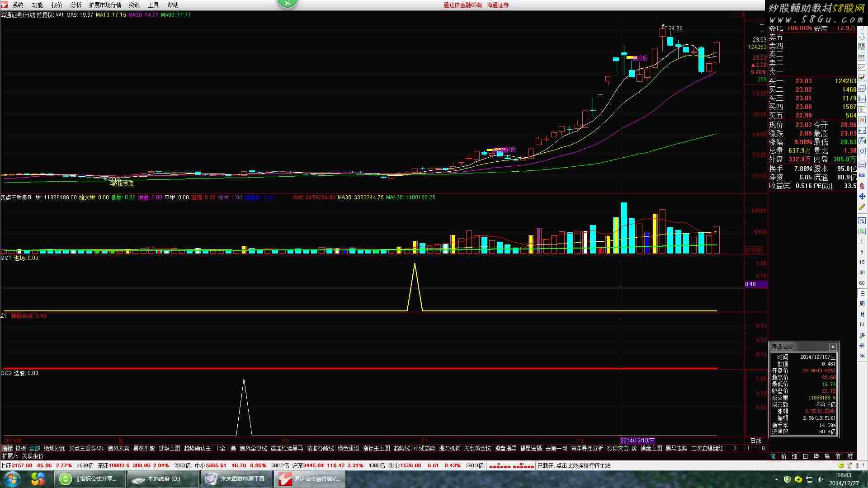Select the pencil drawing tool icon
The width and height of the screenshot is (868, 488).
(x=862, y=206)
